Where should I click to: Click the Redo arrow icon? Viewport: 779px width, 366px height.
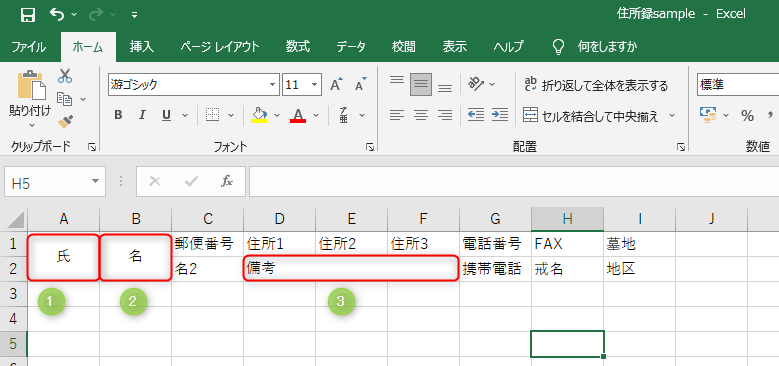pyautogui.click(x=96, y=14)
